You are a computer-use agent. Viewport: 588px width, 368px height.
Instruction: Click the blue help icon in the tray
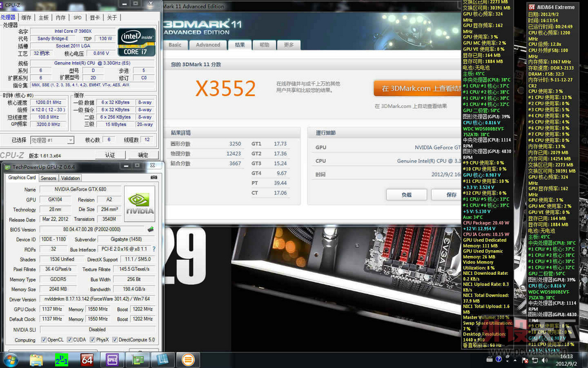(499, 359)
